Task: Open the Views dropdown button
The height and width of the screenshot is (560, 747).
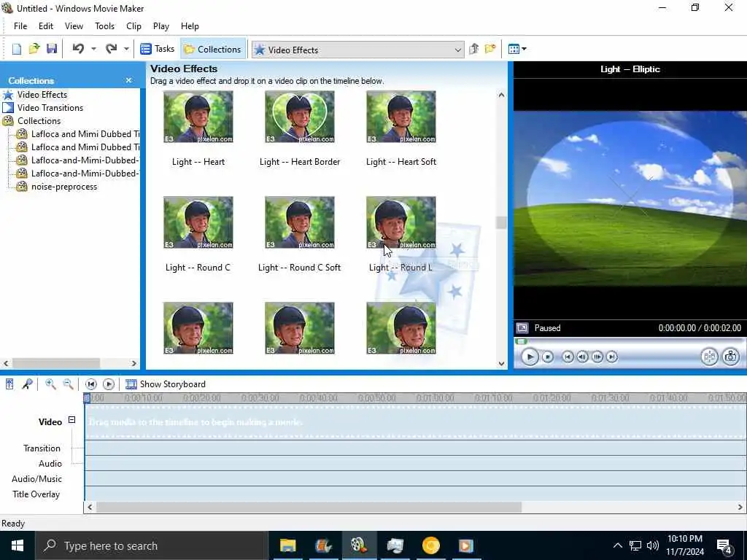Action: coord(517,49)
